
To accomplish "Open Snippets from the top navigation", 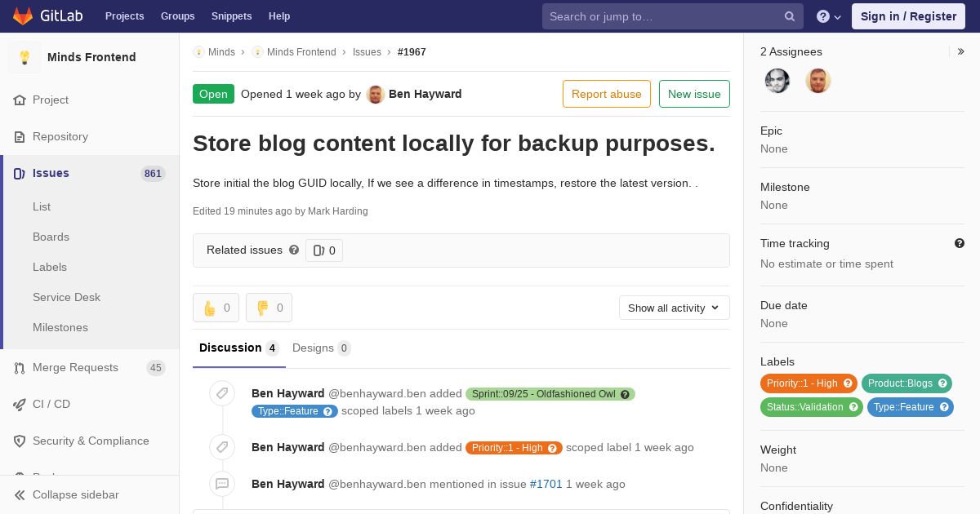I will coord(231,16).
